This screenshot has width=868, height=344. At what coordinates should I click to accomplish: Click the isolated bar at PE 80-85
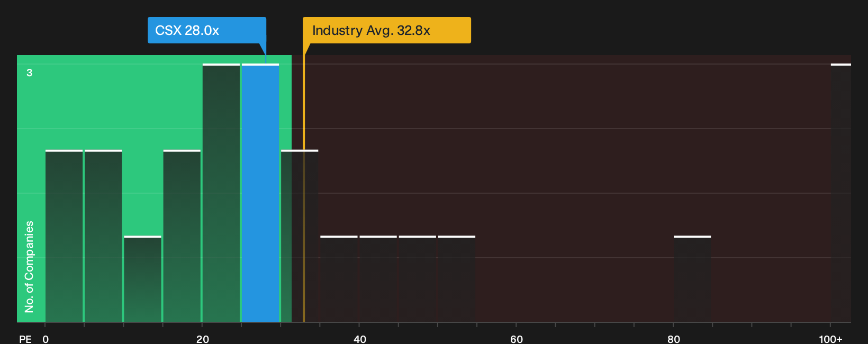[x=692, y=279]
